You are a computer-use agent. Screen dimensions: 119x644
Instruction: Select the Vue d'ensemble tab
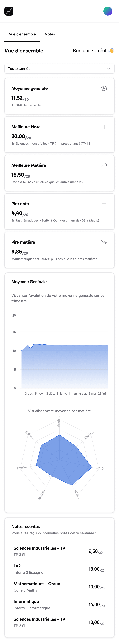pyautogui.click(x=22, y=34)
